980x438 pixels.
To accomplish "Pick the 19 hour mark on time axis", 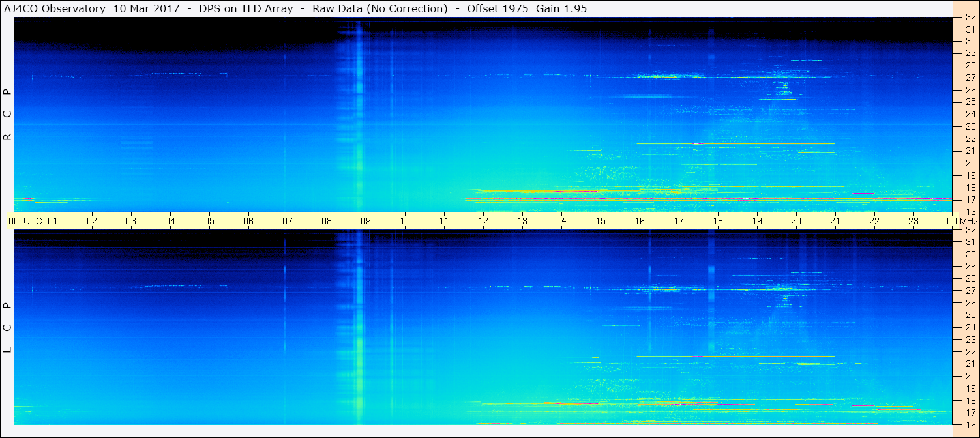I will coord(757,221).
